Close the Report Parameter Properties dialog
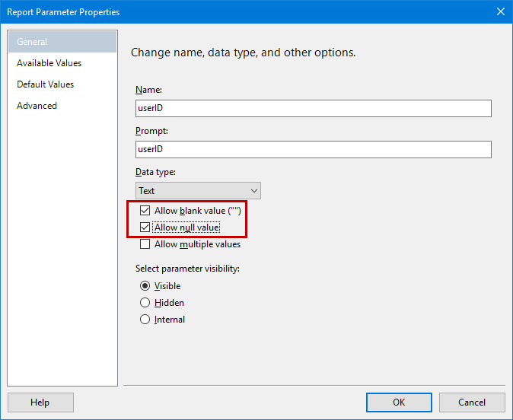Image resolution: width=513 pixels, height=420 pixels. point(500,11)
